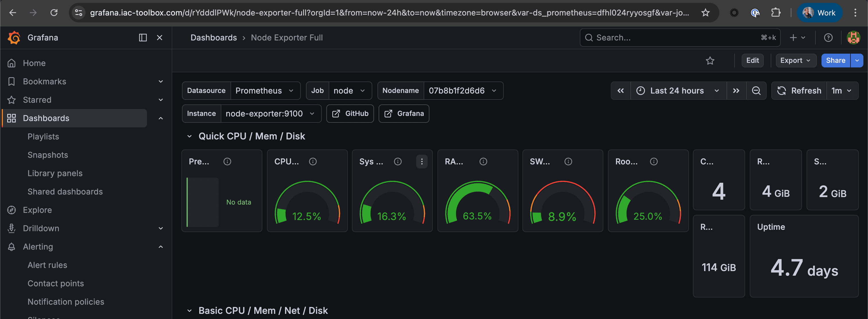Open Alert rules submenu item
868x319 pixels.
click(x=47, y=265)
